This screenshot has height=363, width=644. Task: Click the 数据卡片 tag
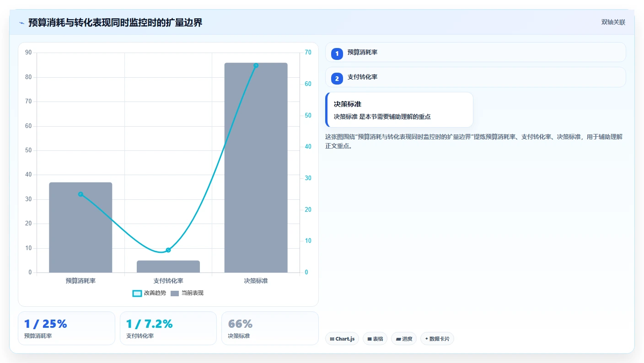[437, 339]
